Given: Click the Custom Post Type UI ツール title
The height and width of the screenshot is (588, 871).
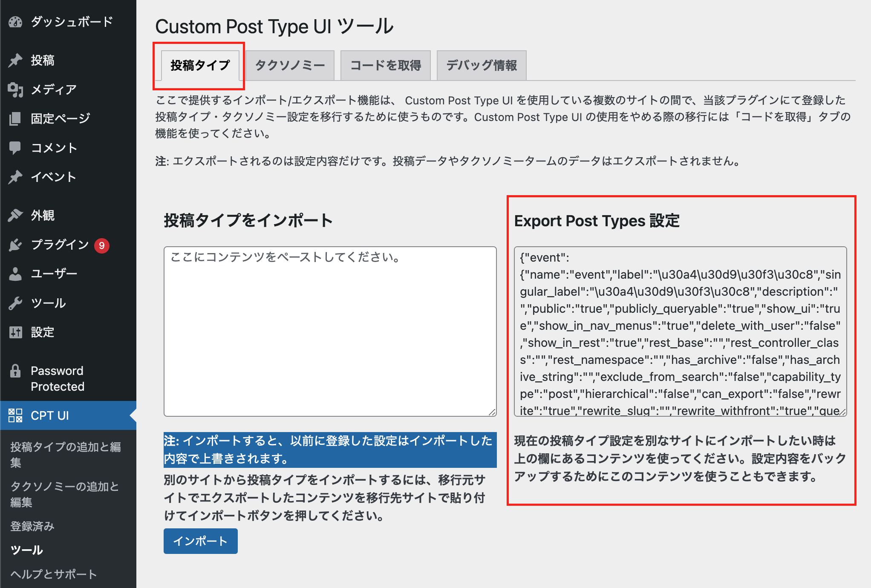Looking at the screenshot, I should tap(274, 26).
